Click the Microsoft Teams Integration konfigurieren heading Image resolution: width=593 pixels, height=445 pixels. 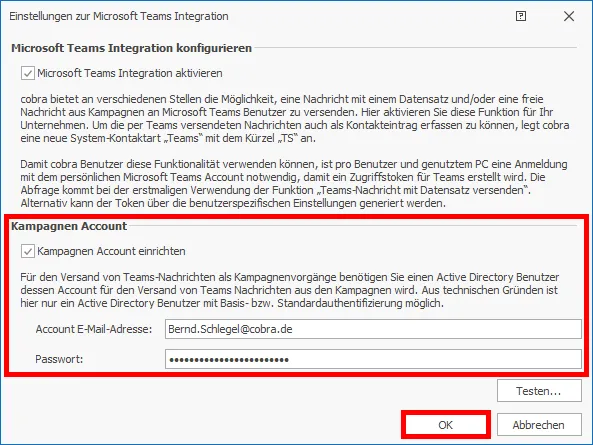(131, 48)
